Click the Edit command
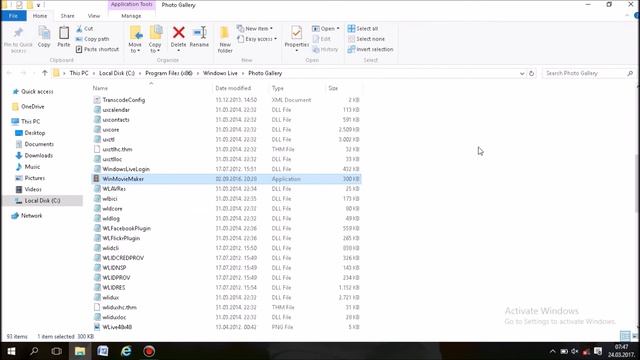The image size is (640, 360). [322, 39]
